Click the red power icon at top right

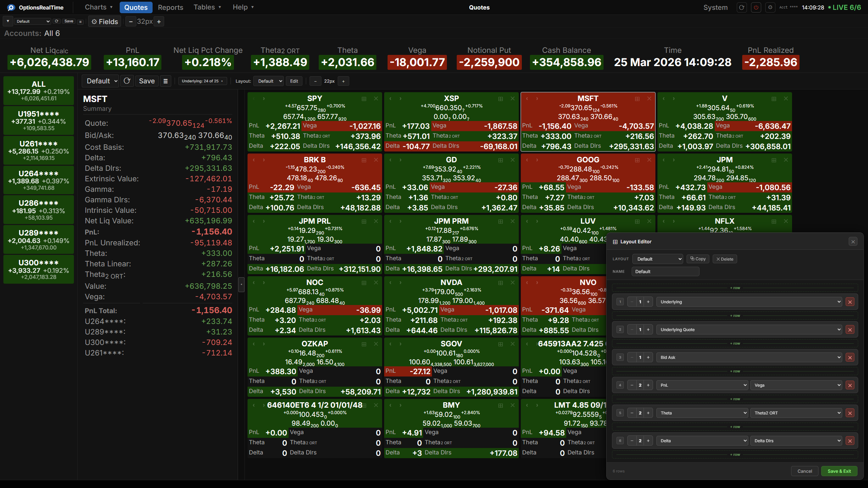756,7
